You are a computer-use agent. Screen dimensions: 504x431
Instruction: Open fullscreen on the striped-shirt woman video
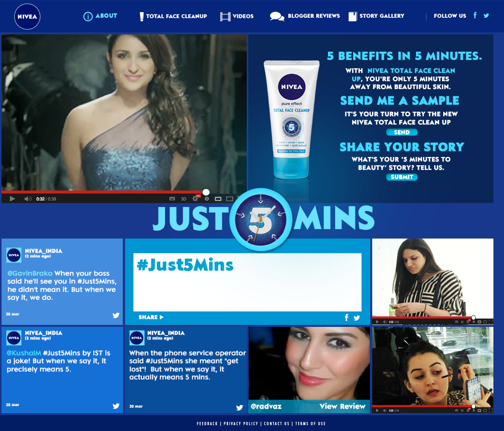(x=490, y=322)
